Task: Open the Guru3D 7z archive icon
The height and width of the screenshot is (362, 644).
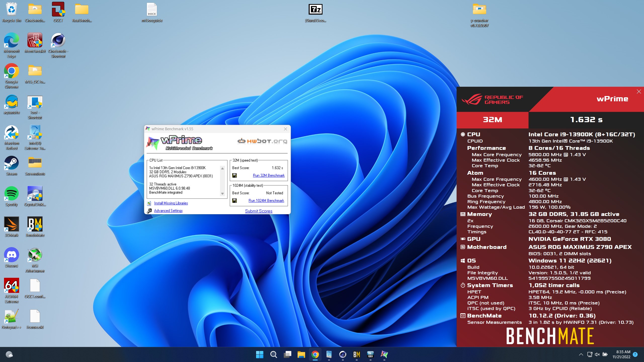Action: tap(315, 12)
